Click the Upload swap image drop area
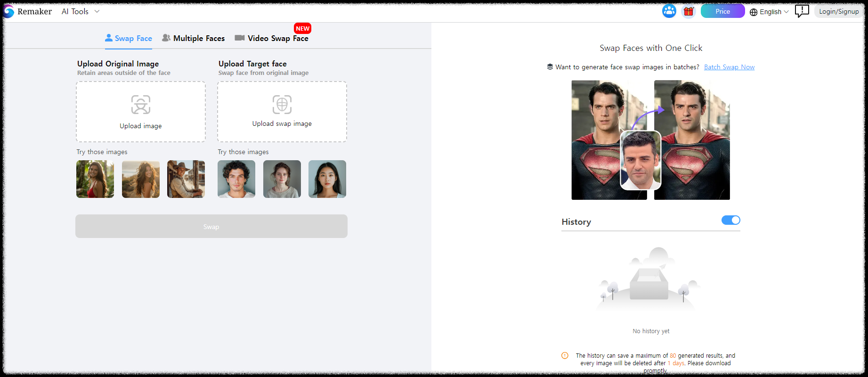The width and height of the screenshot is (868, 377). [x=282, y=112]
